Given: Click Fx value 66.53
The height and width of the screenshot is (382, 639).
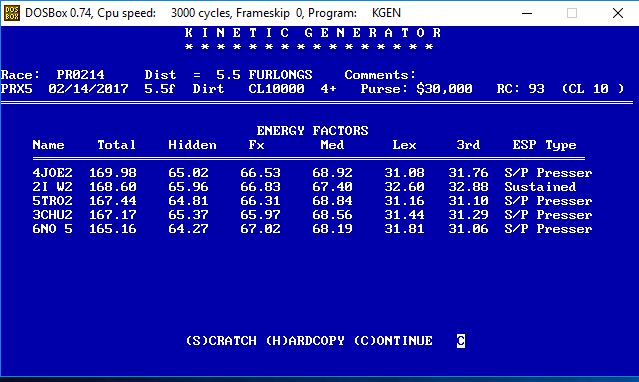Looking at the screenshot, I should (x=260, y=173).
